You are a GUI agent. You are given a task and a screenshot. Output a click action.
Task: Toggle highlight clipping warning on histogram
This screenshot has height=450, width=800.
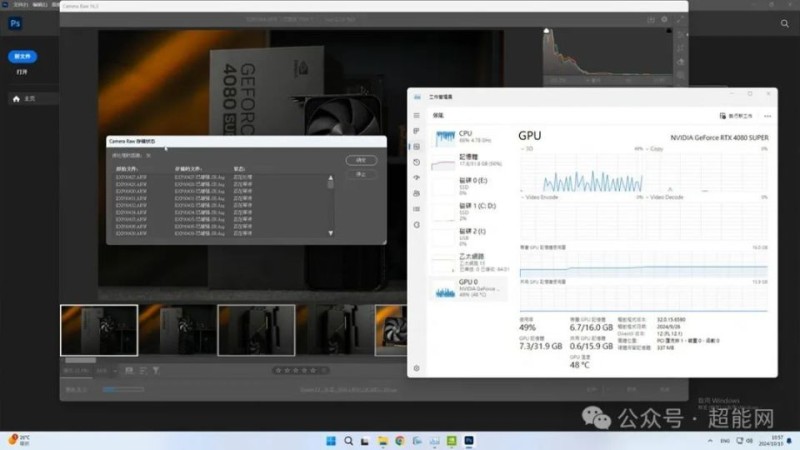pyautogui.click(x=669, y=31)
